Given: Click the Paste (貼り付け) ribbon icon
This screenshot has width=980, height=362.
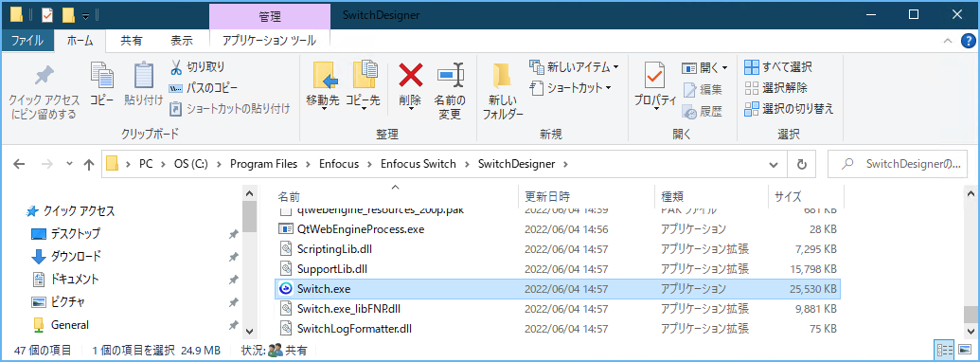Looking at the screenshot, I should click(x=144, y=76).
